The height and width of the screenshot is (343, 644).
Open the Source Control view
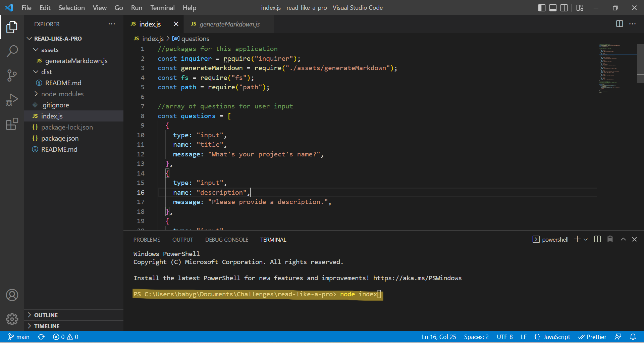pos(12,76)
